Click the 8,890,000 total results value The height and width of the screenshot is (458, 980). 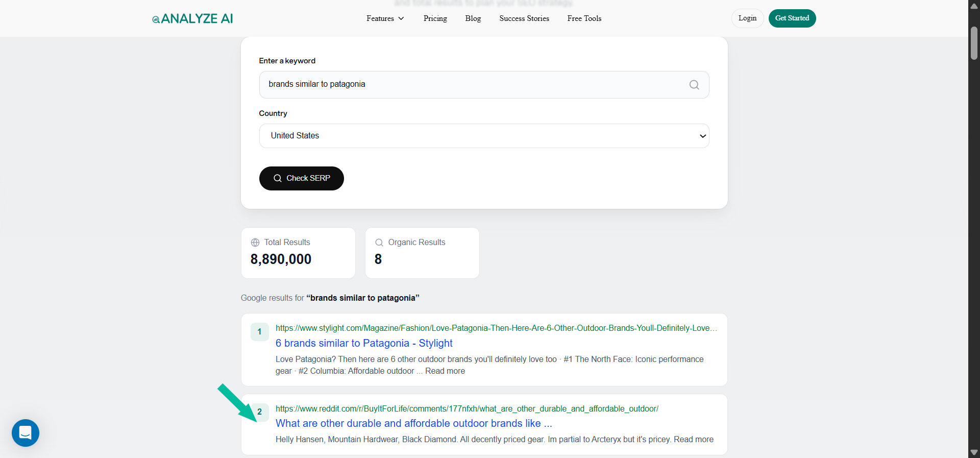pyautogui.click(x=281, y=259)
